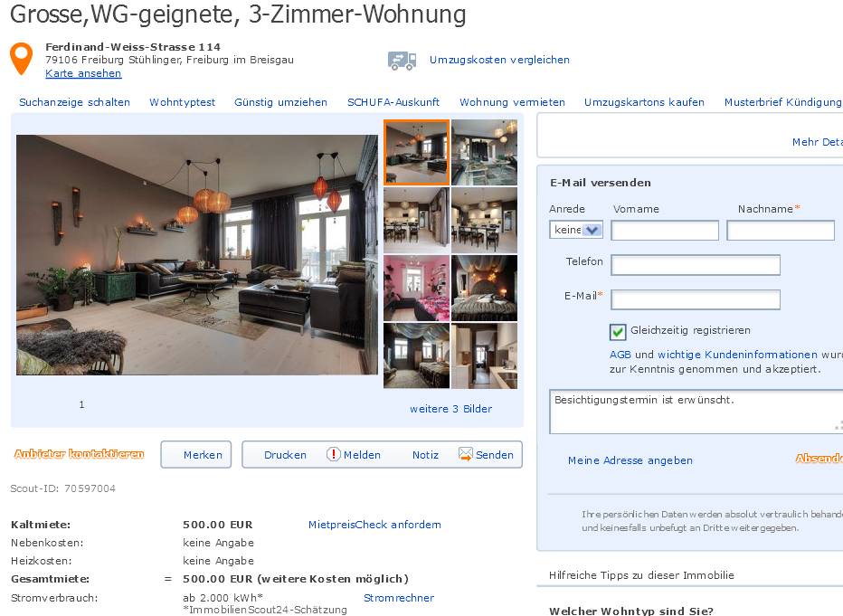
Task: Open the Wohntyptest menu item
Action: [x=182, y=102]
